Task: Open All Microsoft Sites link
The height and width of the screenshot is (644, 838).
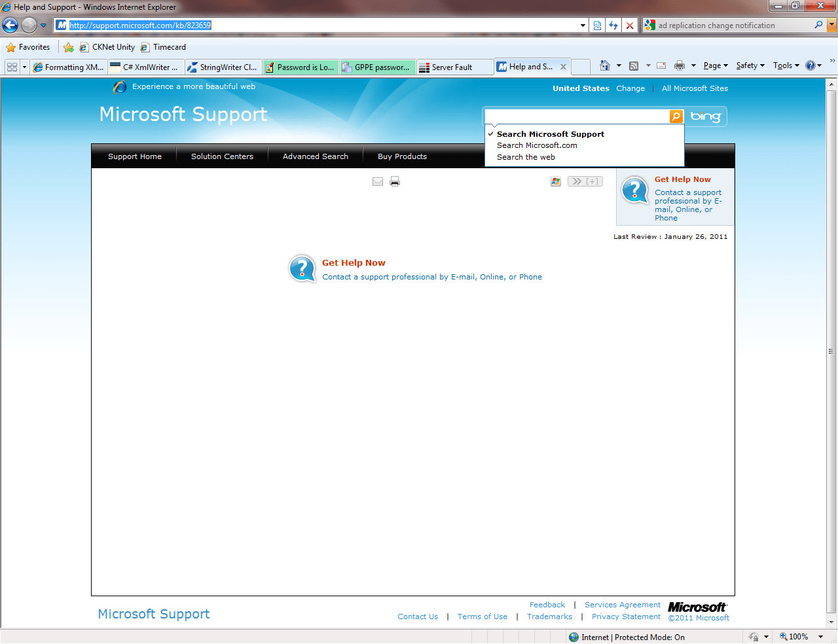Action: point(695,88)
